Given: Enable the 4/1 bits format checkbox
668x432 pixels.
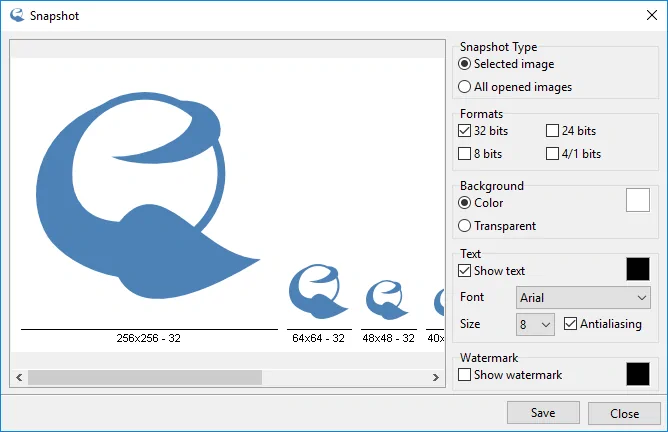Looking at the screenshot, I should pyautogui.click(x=553, y=154).
